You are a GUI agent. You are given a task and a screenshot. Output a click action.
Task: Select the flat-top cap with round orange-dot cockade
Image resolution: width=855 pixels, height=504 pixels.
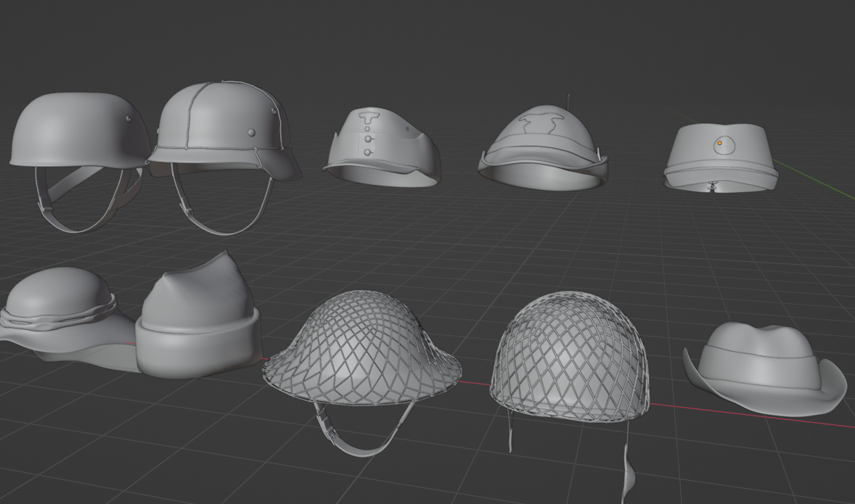click(x=720, y=157)
